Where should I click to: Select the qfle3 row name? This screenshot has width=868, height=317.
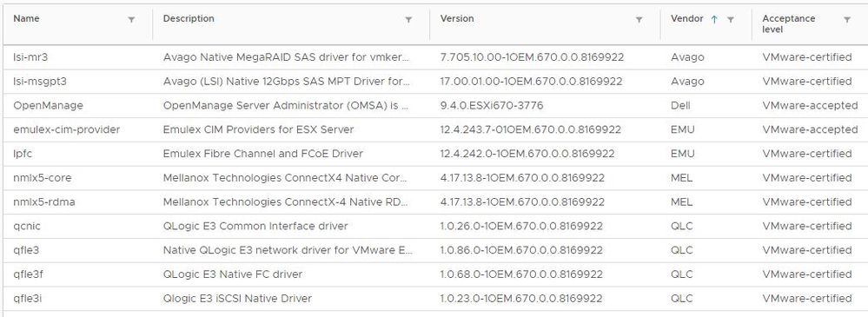[x=26, y=250]
